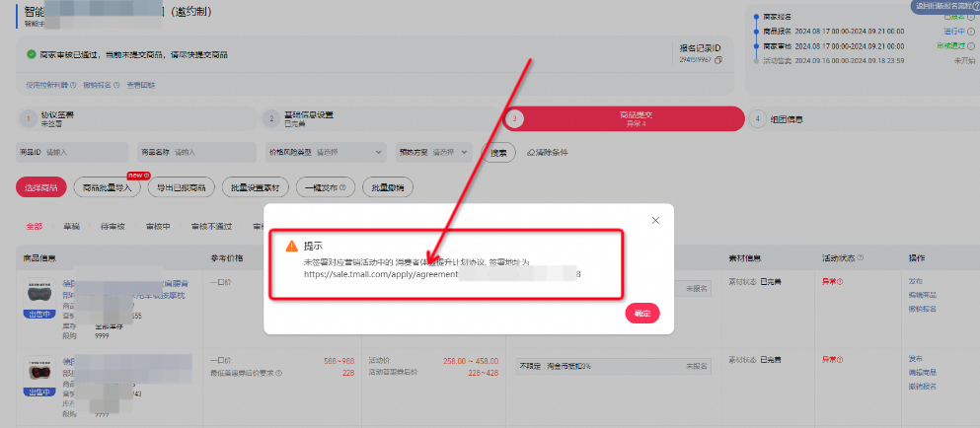
Task: Click the 参考价格 column header
Action: [x=228, y=258]
